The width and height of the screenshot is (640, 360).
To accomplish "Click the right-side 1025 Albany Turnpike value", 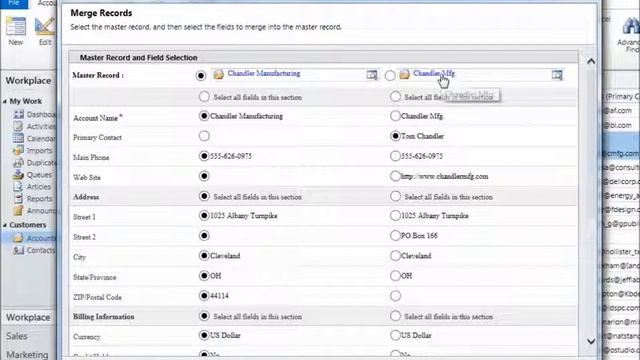I will tap(435, 216).
